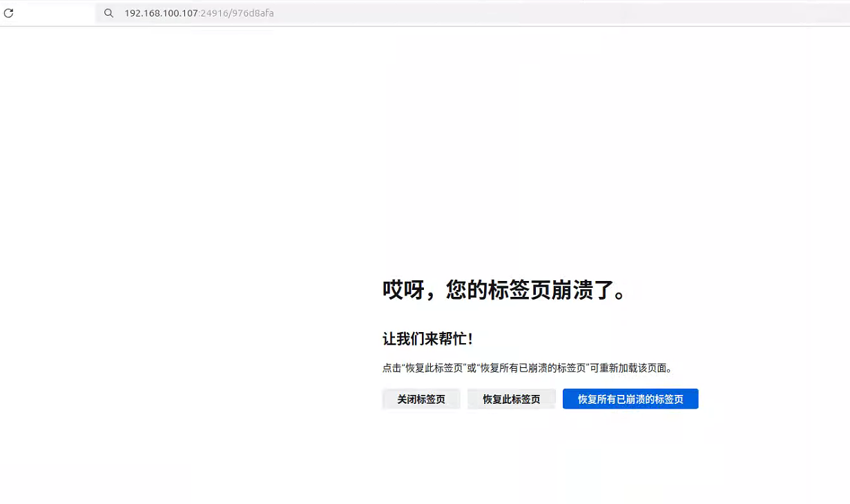Focus the address bar showing 192.168.100.107
The image size is (850, 504).
[x=472, y=13]
